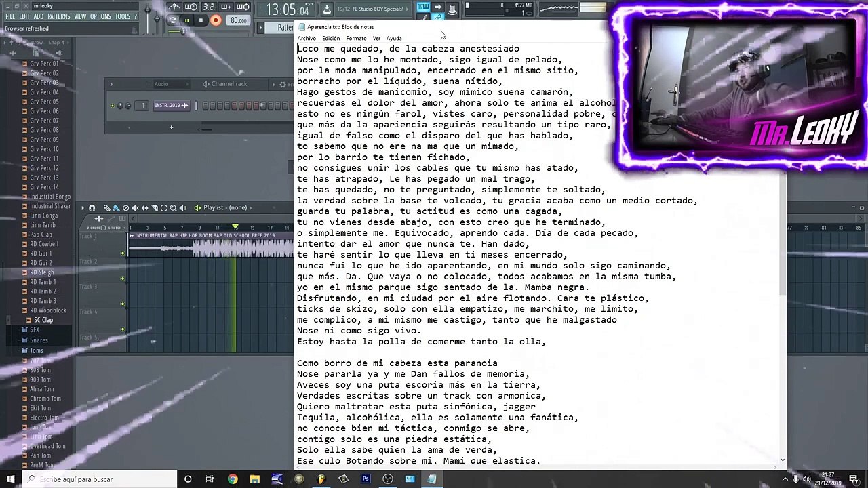Open the FL Studio ? help menu
This screenshot has width=868, height=488.
click(x=136, y=16)
